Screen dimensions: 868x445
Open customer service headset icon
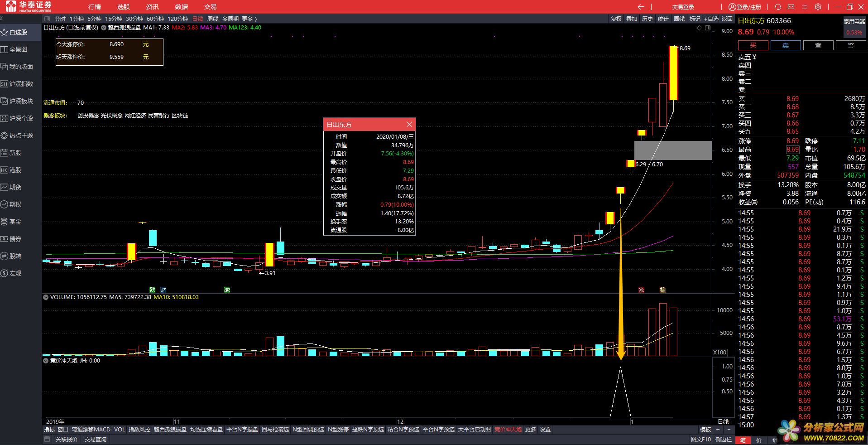[x=778, y=7]
